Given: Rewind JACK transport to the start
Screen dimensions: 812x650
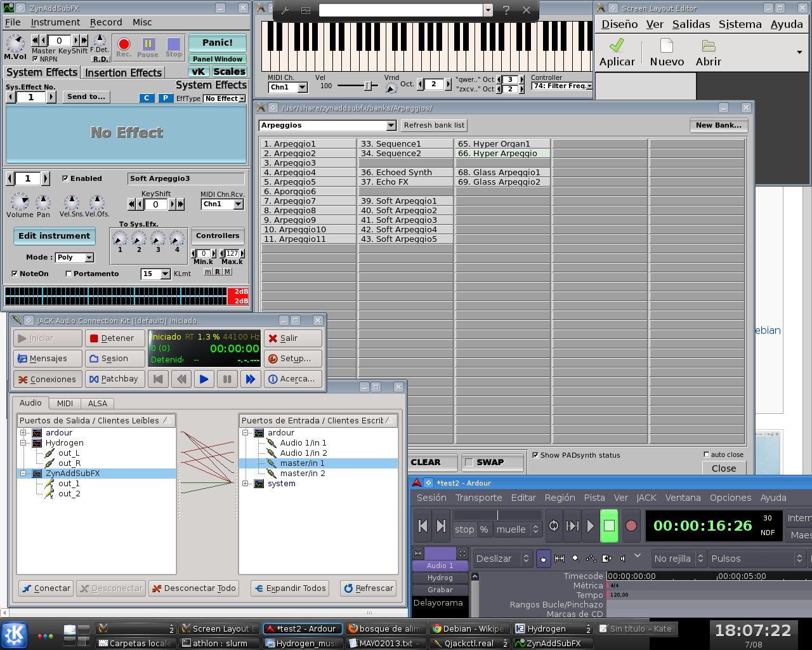Looking at the screenshot, I should point(159,379).
